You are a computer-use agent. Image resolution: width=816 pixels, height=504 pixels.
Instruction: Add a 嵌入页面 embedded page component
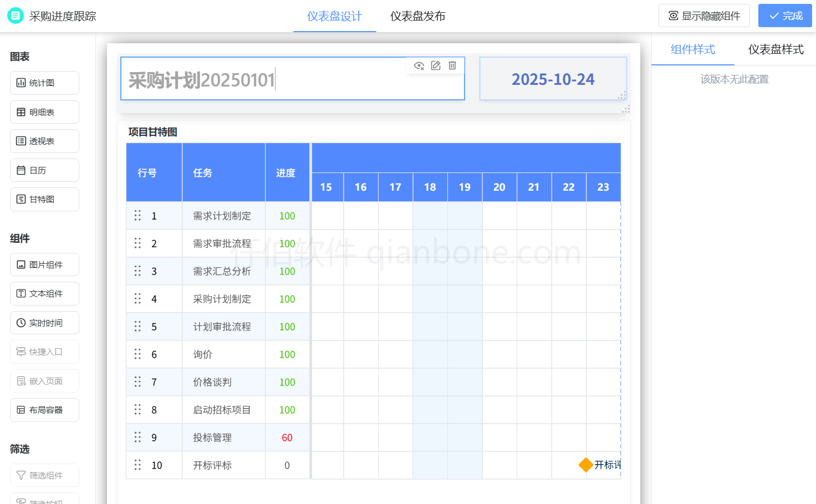[x=44, y=381]
